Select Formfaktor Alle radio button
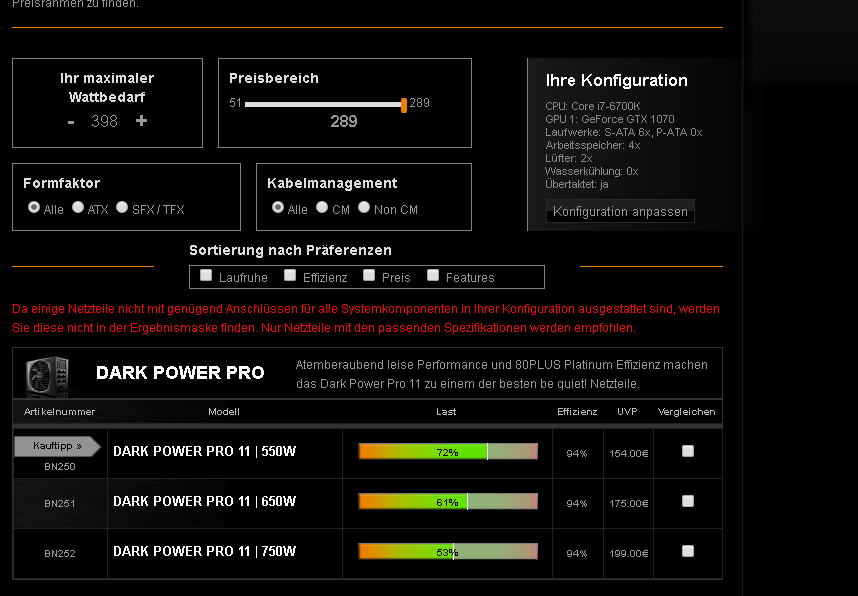Image resolution: width=858 pixels, height=596 pixels. tap(34, 207)
